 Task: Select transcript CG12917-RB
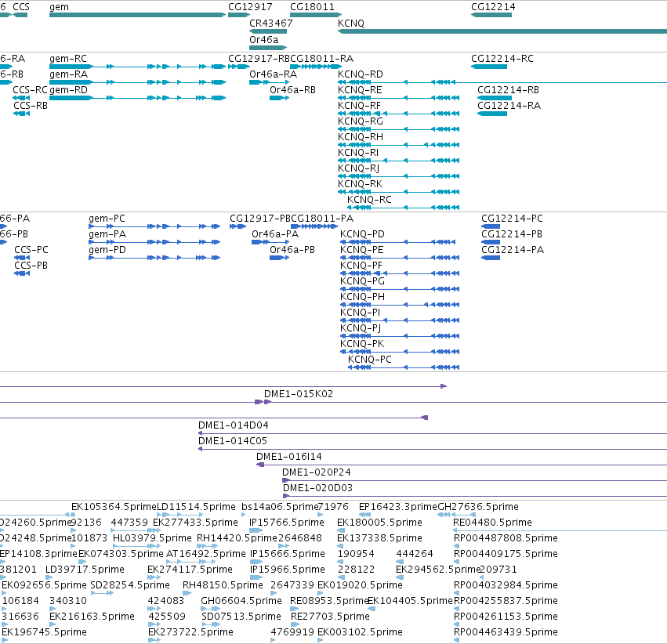259,58
